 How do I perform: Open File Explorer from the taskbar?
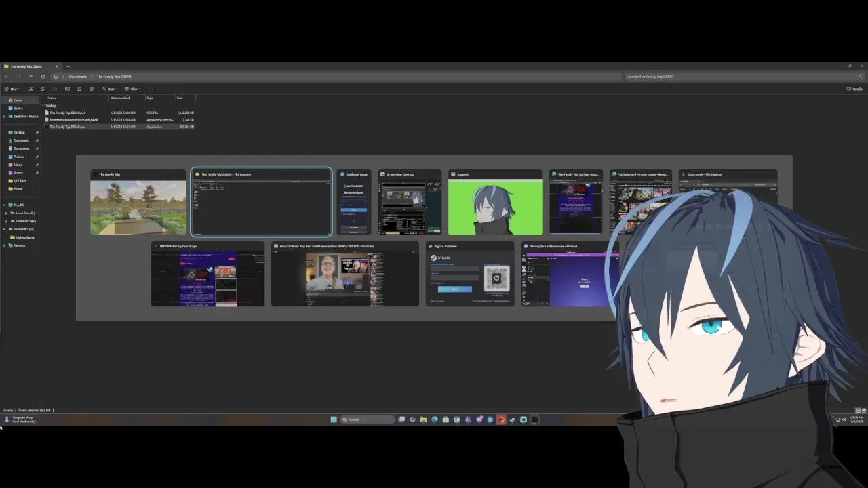(x=423, y=420)
